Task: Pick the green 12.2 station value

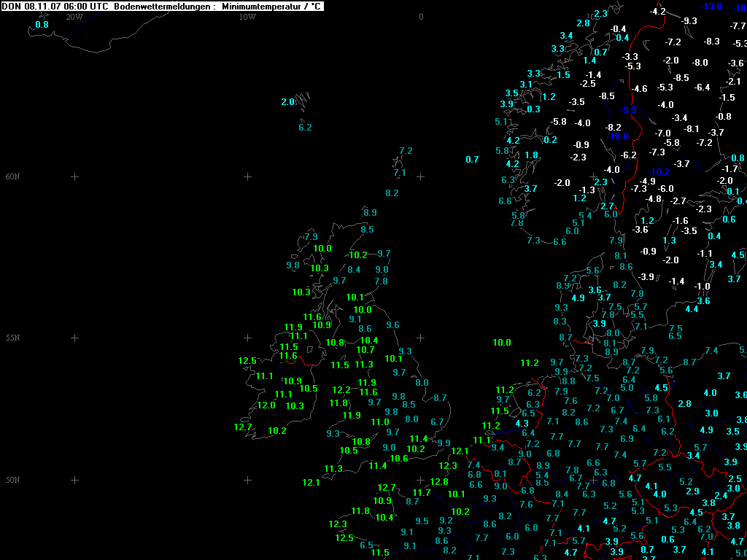Action: (x=341, y=390)
